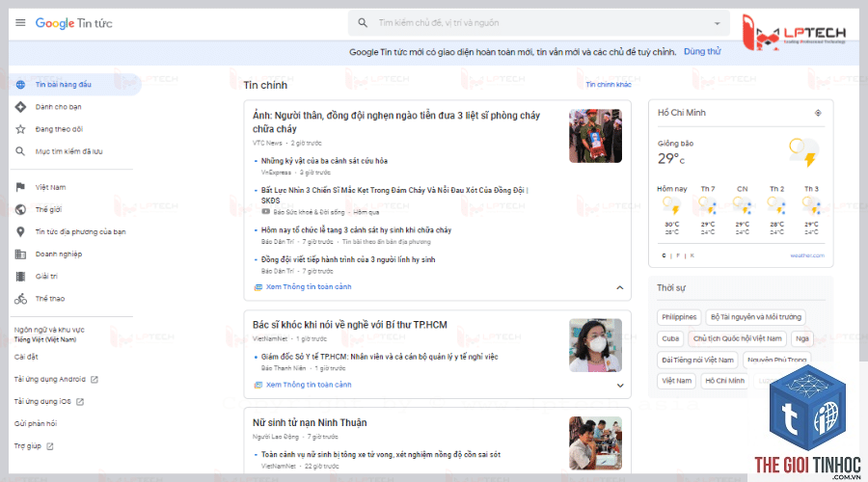
Task: Select Hôm nay weather forecast
Action: 672,211
